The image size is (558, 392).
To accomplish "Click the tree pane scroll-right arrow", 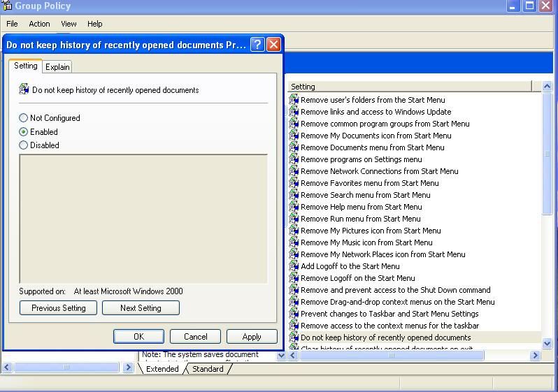I will 128,367.
